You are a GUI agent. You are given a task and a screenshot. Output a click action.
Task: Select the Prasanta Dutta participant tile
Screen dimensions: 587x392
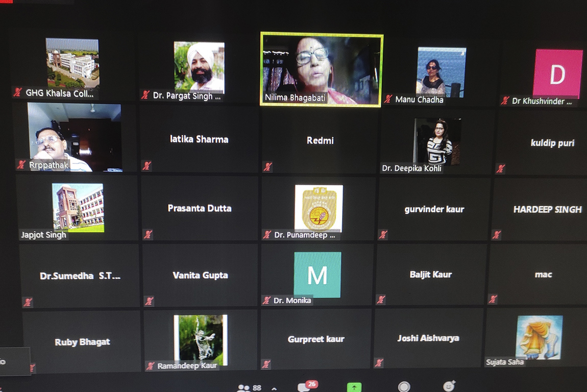[x=200, y=208]
